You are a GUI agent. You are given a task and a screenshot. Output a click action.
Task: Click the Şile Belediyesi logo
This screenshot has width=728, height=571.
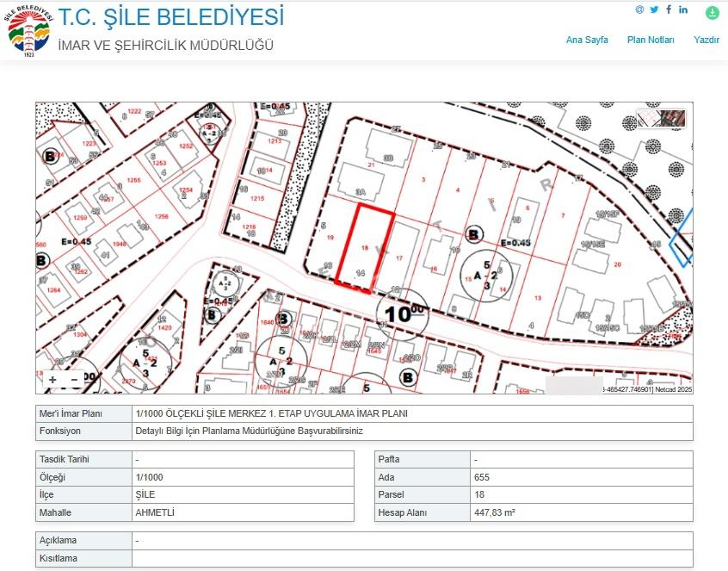28,31
